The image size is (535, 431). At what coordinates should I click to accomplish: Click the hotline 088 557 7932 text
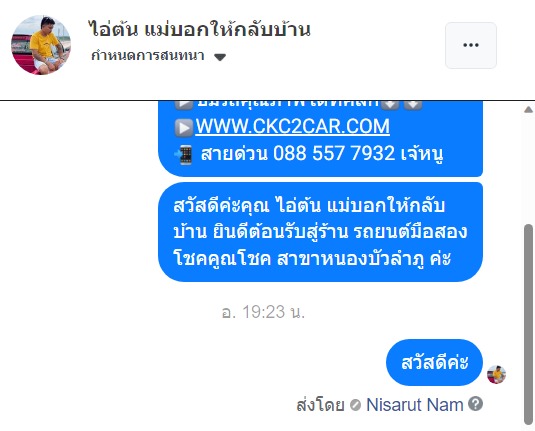click(x=334, y=153)
